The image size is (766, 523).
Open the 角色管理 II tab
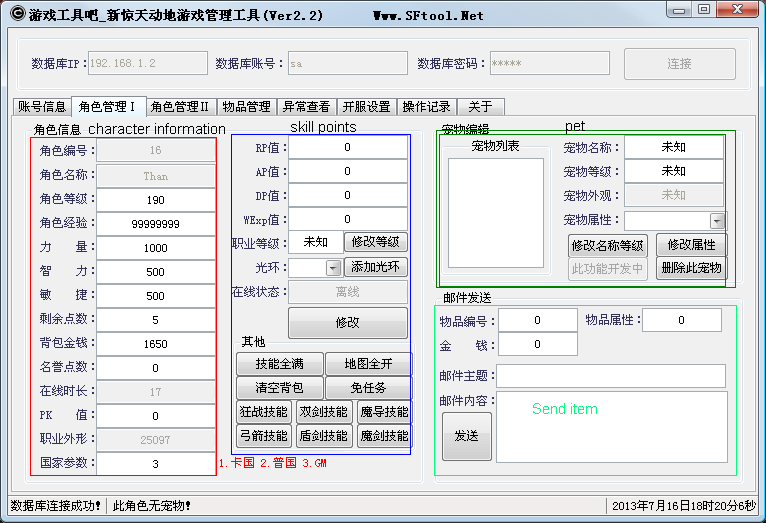coord(180,107)
